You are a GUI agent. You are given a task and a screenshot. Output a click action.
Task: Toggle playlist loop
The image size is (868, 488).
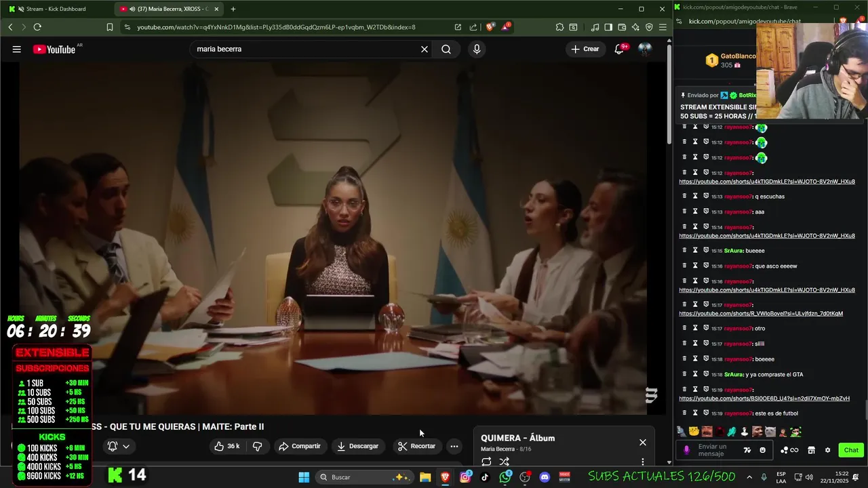486,462
